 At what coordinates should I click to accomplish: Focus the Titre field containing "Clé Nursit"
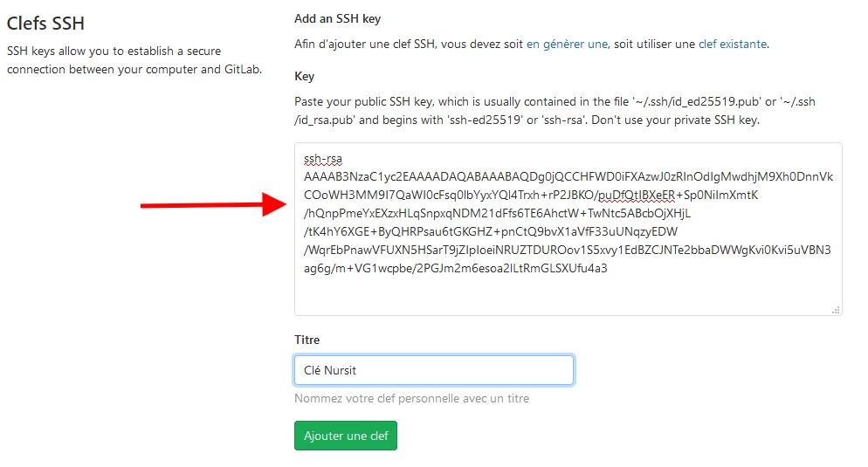coord(433,370)
